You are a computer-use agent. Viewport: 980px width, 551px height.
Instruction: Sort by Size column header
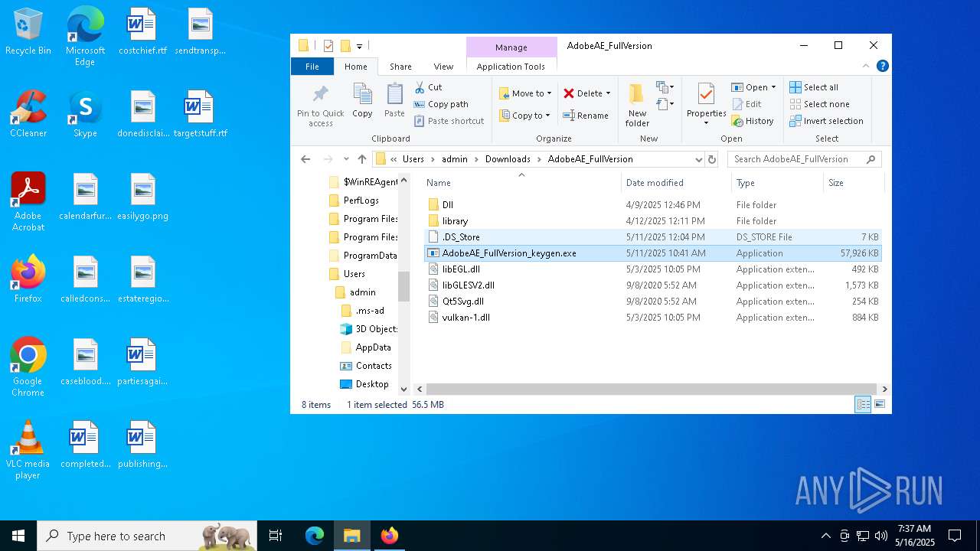(854, 183)
